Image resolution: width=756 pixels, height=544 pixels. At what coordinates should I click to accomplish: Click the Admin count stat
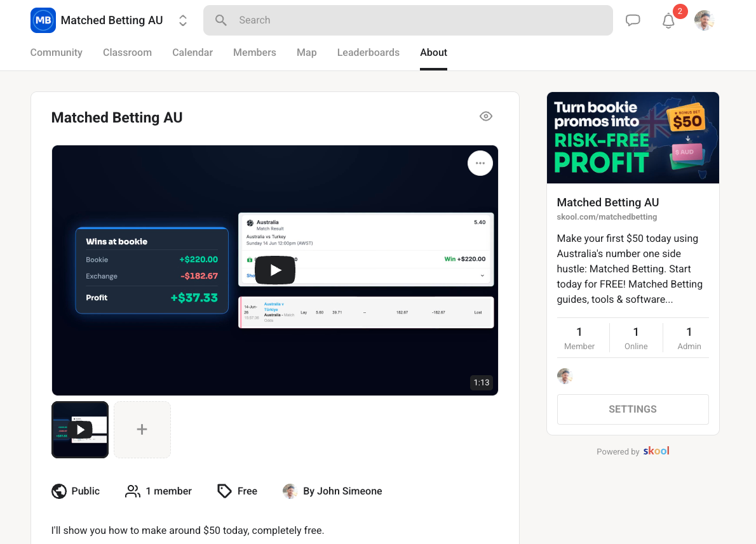click(x=689, y=338)
